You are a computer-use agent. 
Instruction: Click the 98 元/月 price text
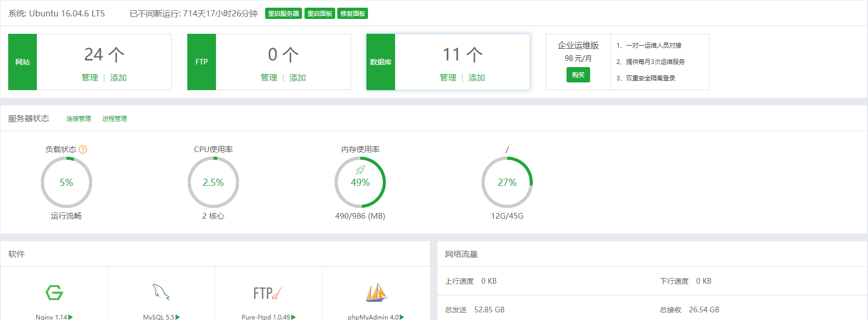click(578, 58)
